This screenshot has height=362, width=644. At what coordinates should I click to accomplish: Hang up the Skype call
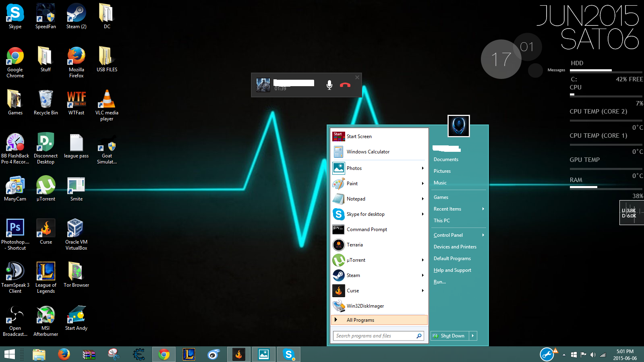345,85
